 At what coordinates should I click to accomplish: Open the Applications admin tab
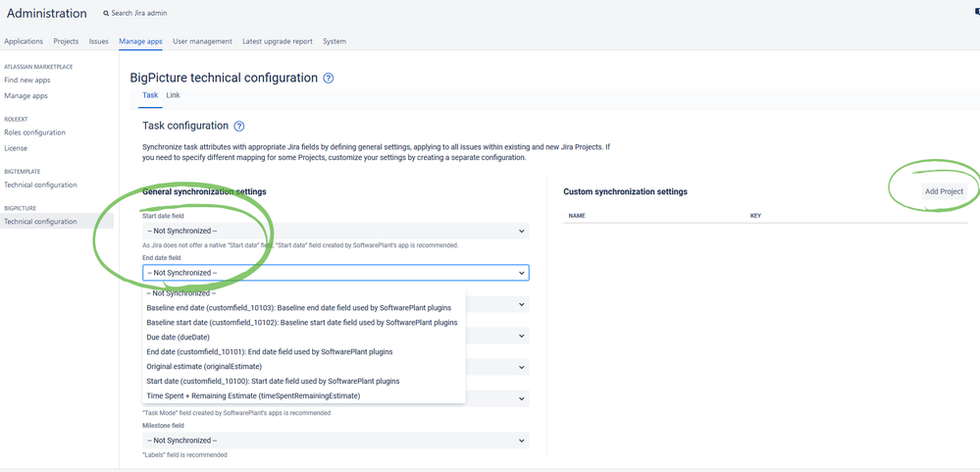(24, 41)
